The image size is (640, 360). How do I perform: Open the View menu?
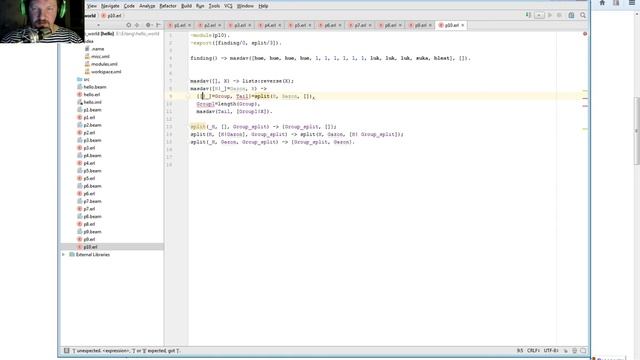92,6
